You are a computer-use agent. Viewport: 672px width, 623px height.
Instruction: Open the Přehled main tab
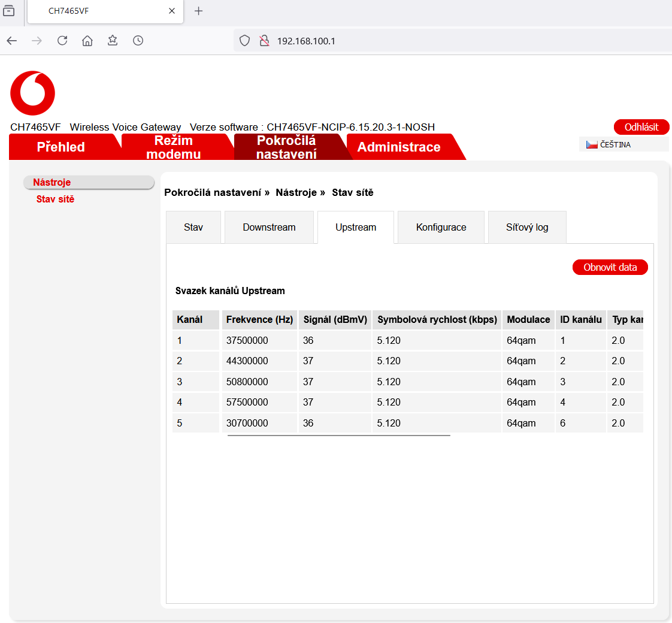click(x=61, y=147)
